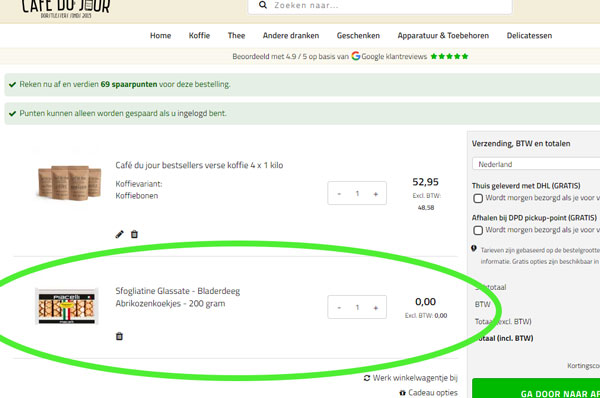Remove bestsellers coffee with trash icon
The height and width of the screenshot is (398, 600).
coord(134,234)
